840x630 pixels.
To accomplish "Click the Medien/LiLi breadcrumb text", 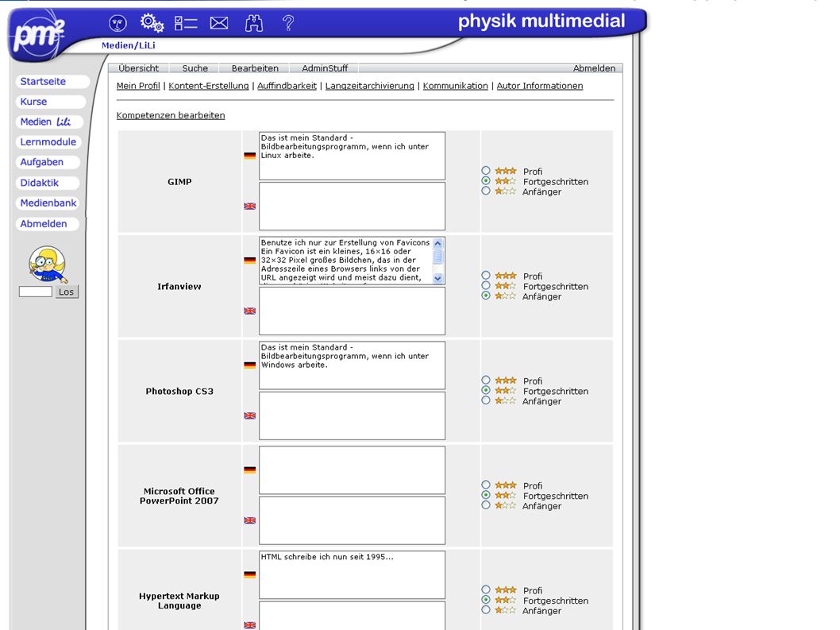I will [x=129, y=45].
